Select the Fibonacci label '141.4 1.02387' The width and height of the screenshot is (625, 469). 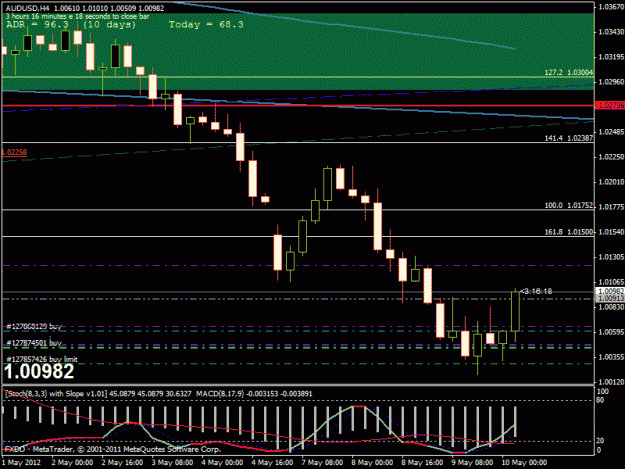tap(569, 138)
